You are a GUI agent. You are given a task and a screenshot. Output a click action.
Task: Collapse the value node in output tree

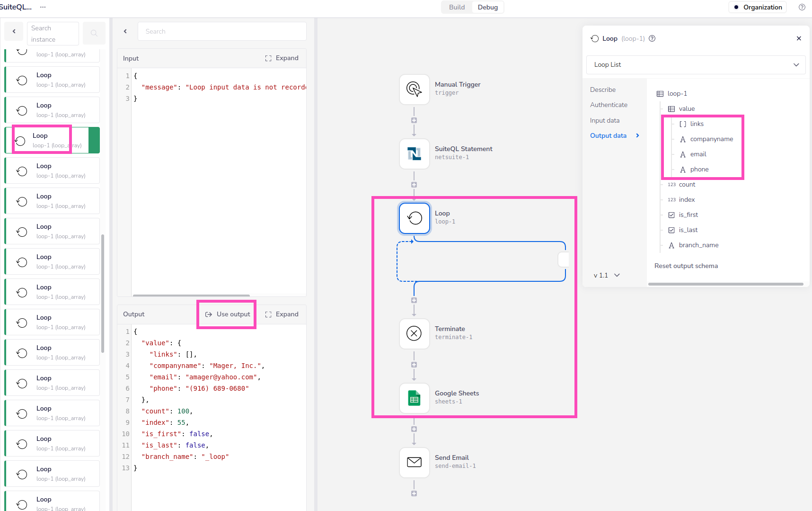click(x=671, y=109)
